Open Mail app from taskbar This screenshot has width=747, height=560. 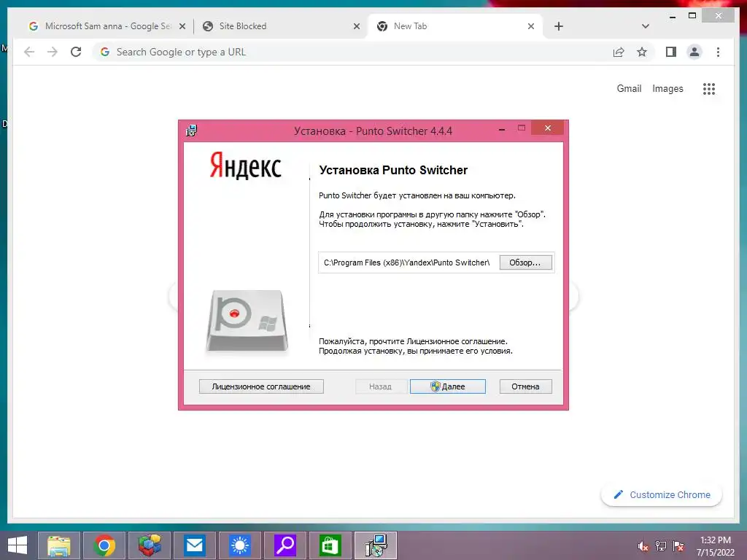point(194,545)
